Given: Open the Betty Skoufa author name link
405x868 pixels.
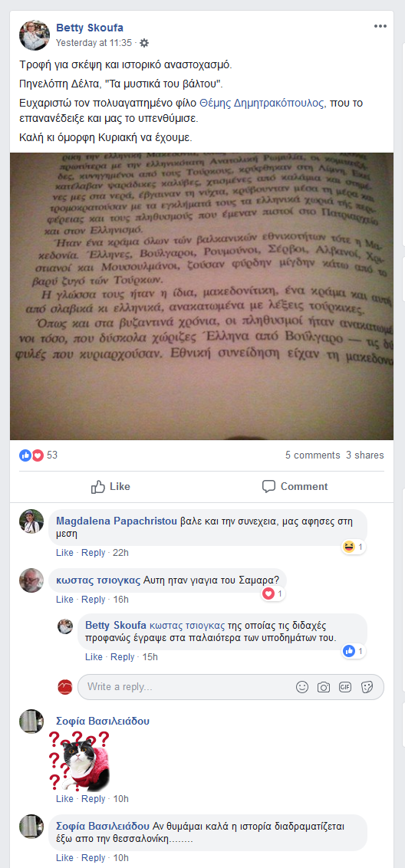Looking at the screenshot, I should tap(90, 28).
